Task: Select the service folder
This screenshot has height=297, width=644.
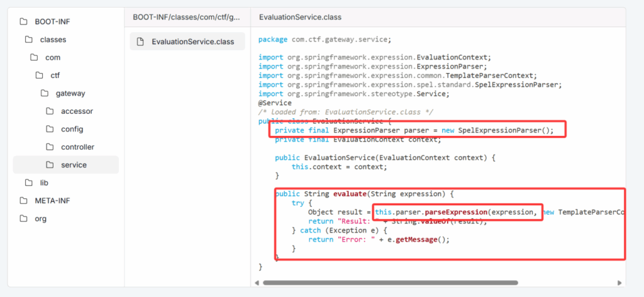Action: 74,165
